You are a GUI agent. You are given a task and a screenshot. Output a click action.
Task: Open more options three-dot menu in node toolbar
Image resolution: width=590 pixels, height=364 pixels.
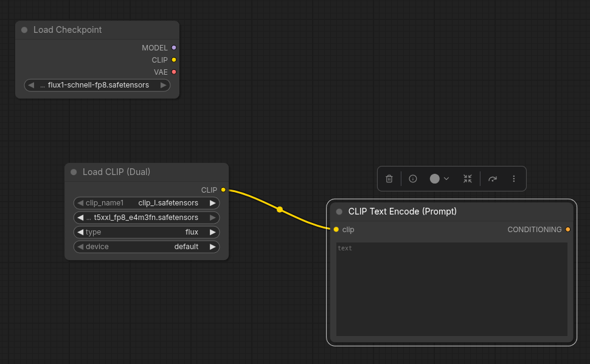[x=513, y=179]
